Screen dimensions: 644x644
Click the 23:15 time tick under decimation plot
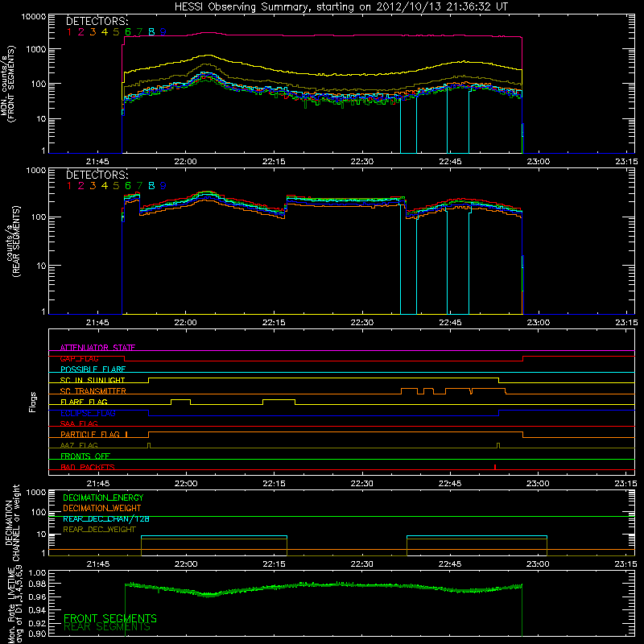pos(626,564)
